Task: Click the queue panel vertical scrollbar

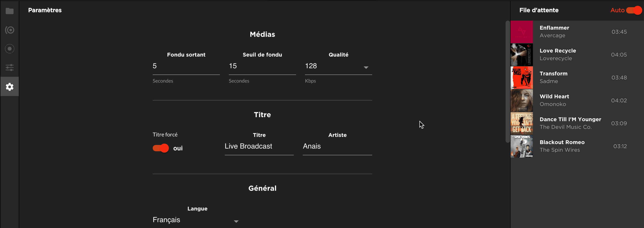Action: pos(507,81)
